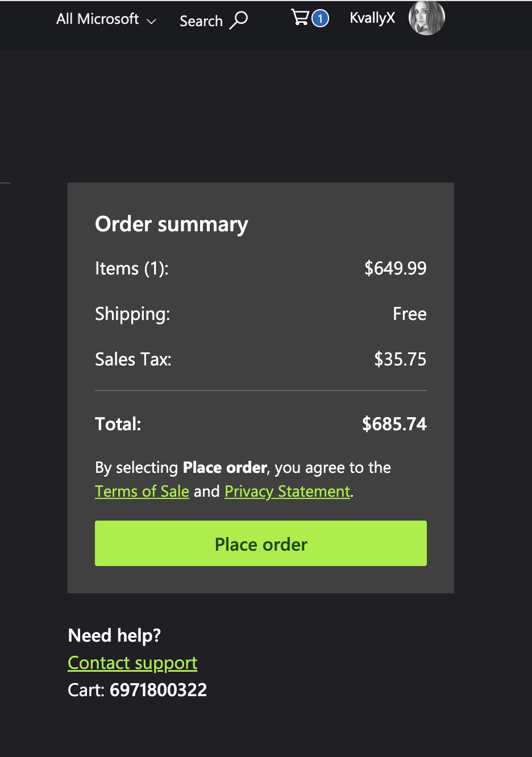The height and width of the screenshot is (757, 532).
Task: Click the Order summary heading
Action: click(172, 224)
